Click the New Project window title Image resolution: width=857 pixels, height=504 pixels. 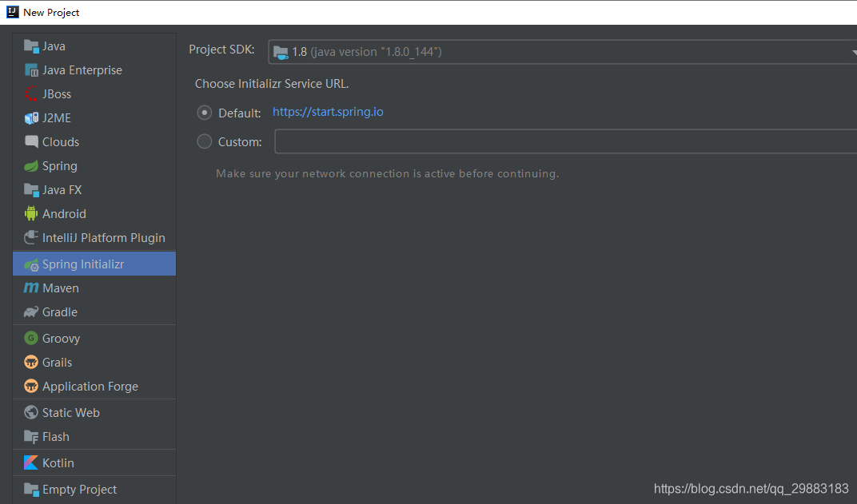(51, 13)
